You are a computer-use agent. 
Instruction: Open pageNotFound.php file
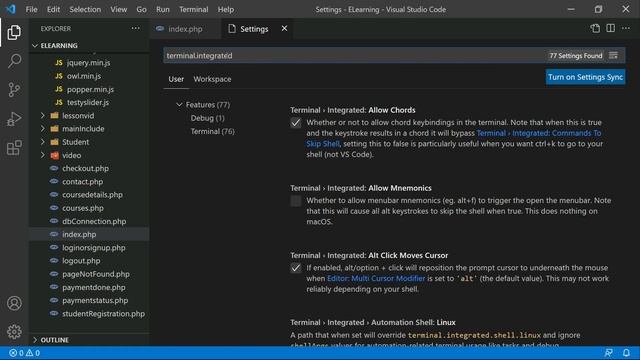click(96, 274)
